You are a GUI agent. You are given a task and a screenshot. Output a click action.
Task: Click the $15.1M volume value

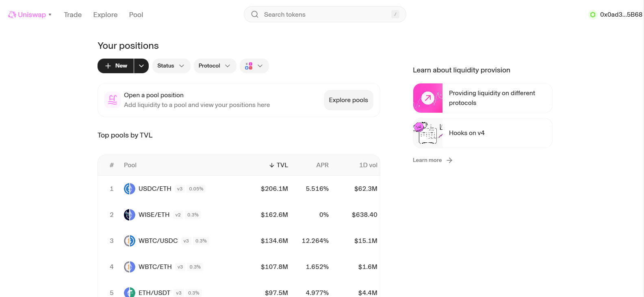coord(366,241)
